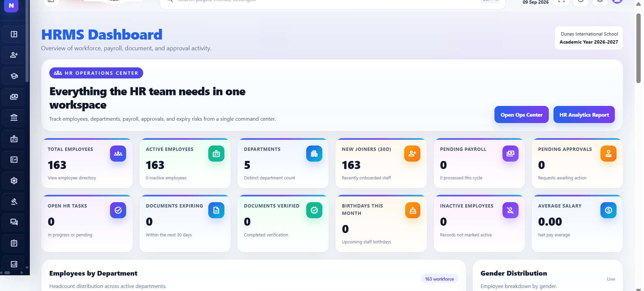
Task: Click the Open HR Tasks checkmark icon
Action: click(118, 210)
